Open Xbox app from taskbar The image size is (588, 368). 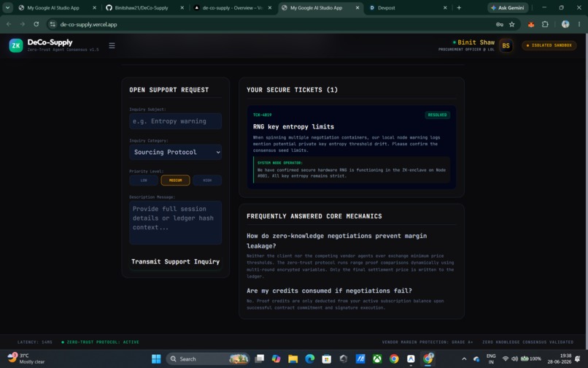pyautogui.click(x=377, y=359)
